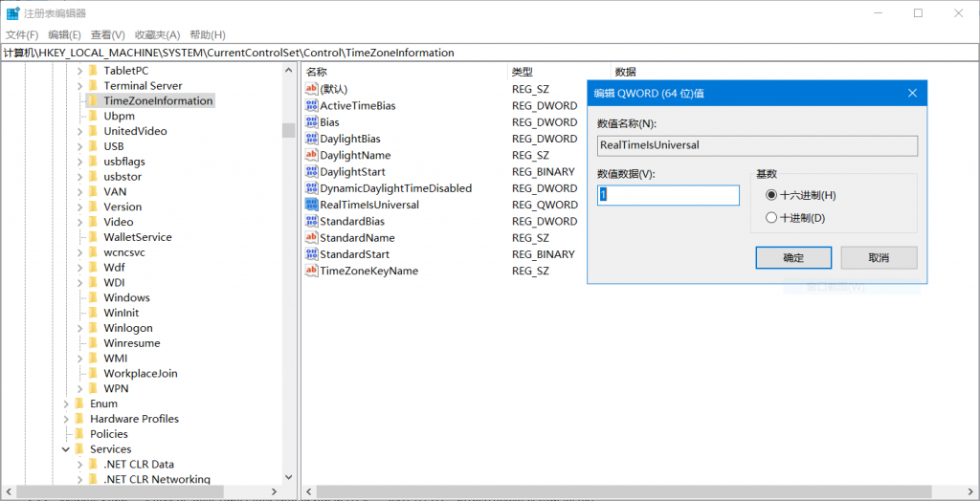
Task: Close the 编辑 QWORD dialog
Action: point(912,94)
